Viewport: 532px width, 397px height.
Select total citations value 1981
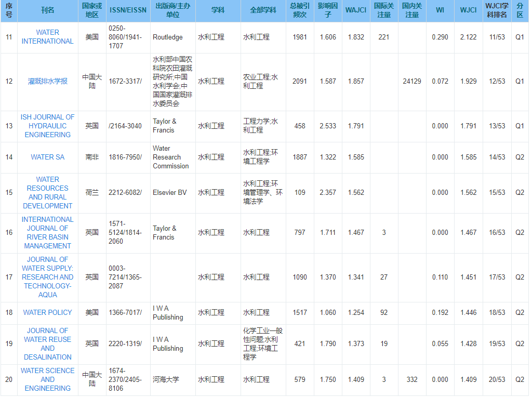click(x=300, y=37)
